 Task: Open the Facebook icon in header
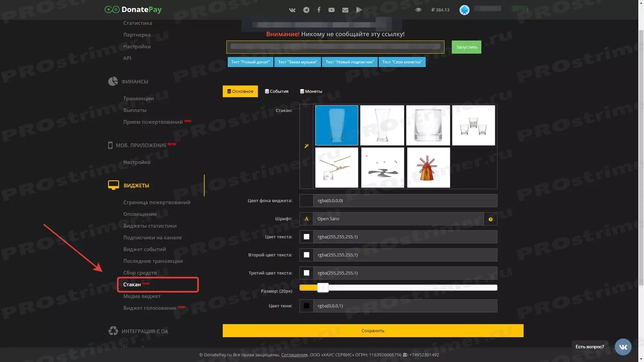[x=319, y=10]
